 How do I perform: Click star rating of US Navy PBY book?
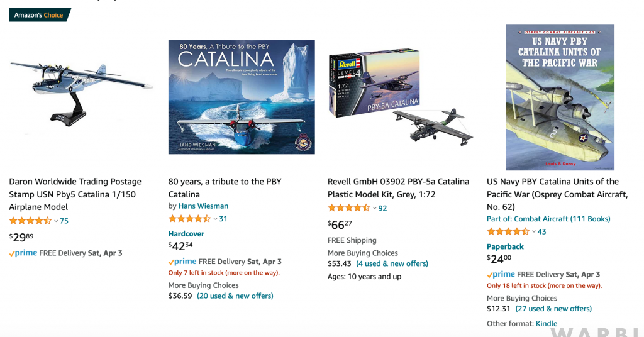point(508,231)
